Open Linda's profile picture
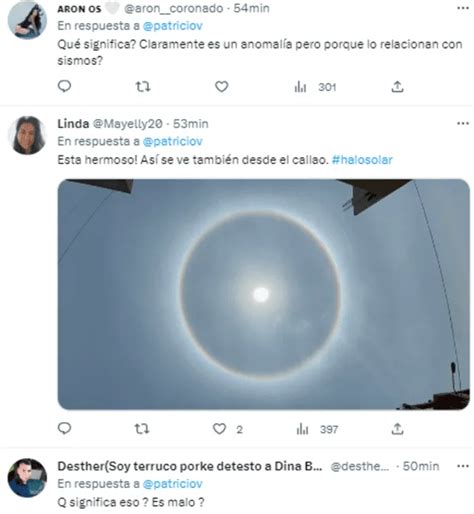 point(27,135)
